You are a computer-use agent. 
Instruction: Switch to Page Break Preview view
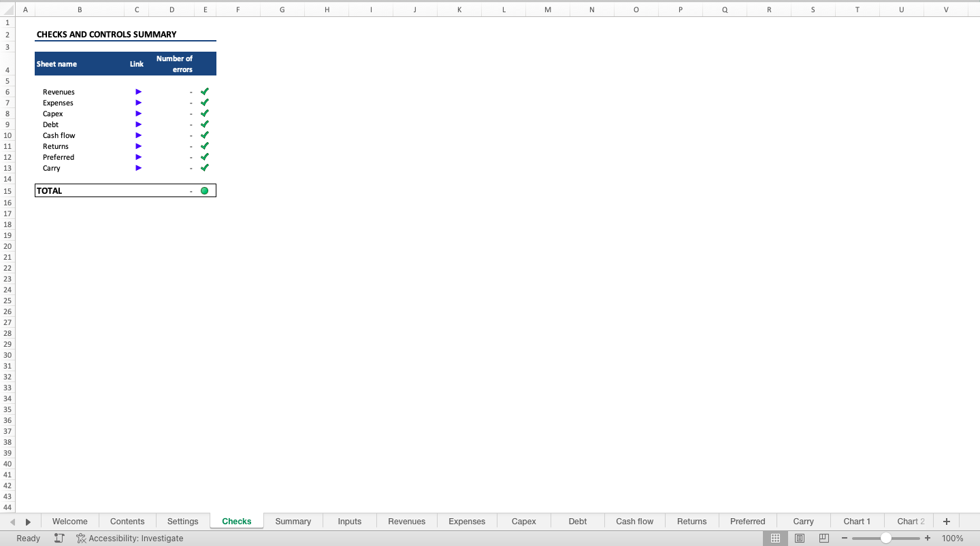(x=824, y=539)
